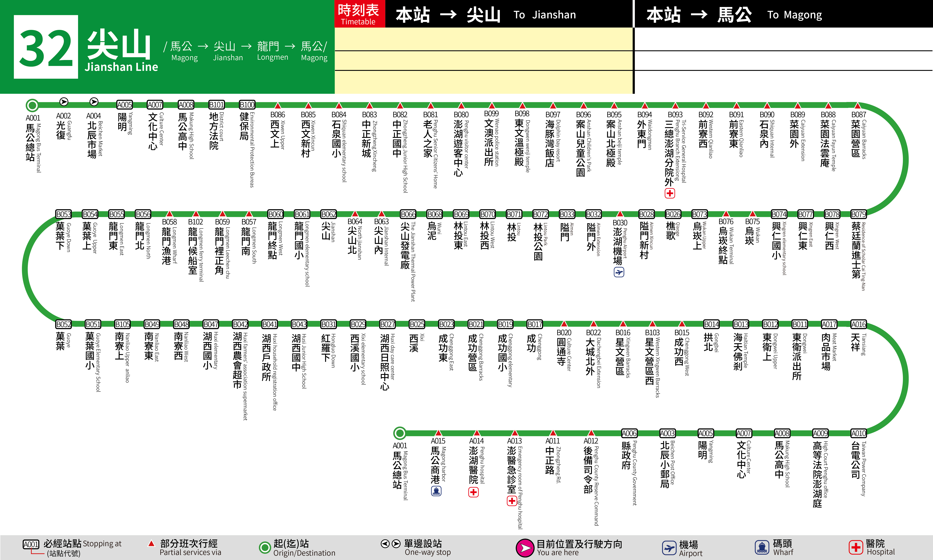
Task: Select stop code box B014 拱北
Action: pyautogui.click(x=711, y=324)
